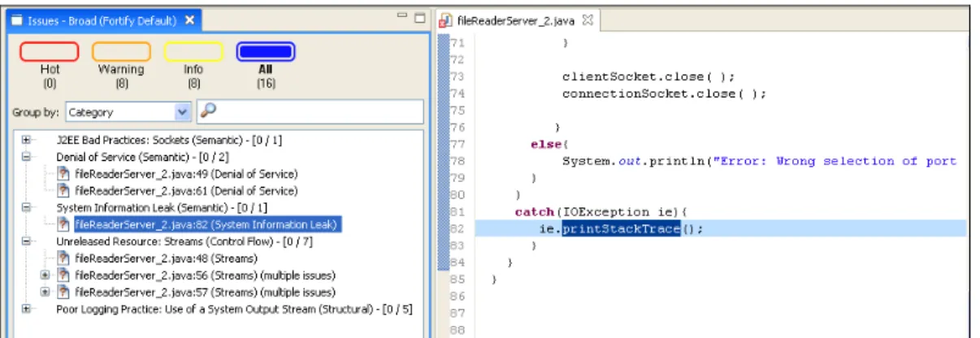Select J2EE Bad Practices: Sockets category label
The width and height of the screenshot is (980, 338).
[169, 141]
